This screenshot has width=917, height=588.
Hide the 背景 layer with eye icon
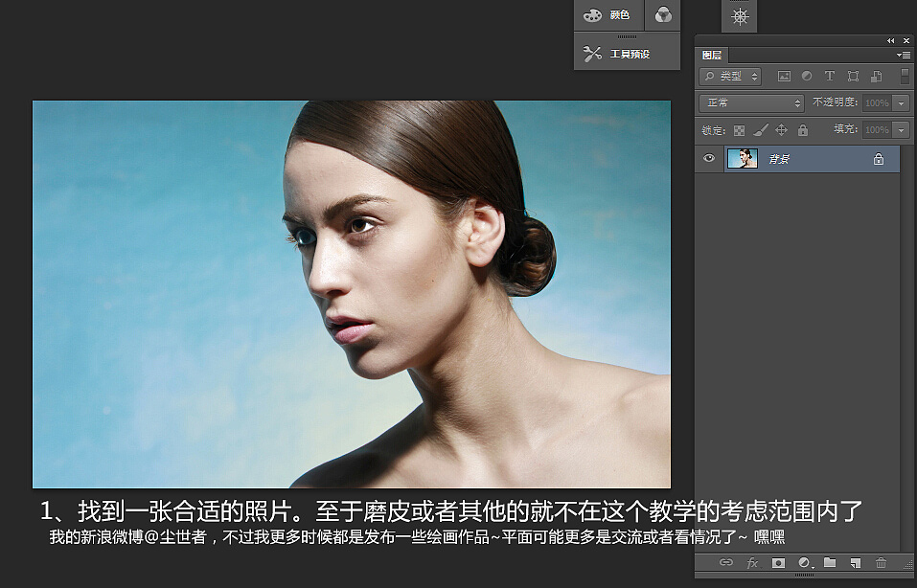point(709,158)
